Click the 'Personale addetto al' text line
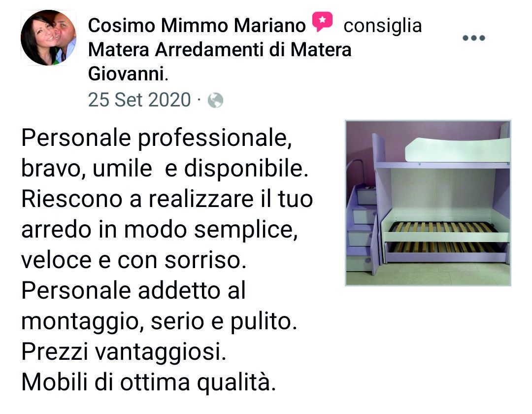 133,291
